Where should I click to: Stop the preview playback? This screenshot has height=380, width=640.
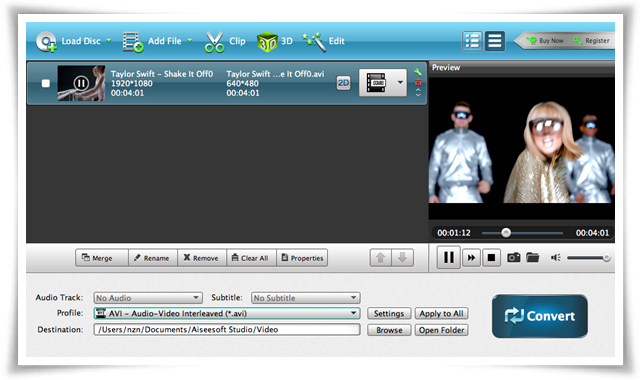pyautogui.click(x=491, y=258)
